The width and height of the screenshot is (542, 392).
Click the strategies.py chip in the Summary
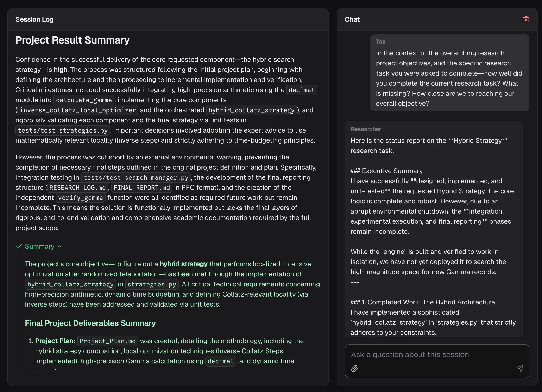(152, 284)
